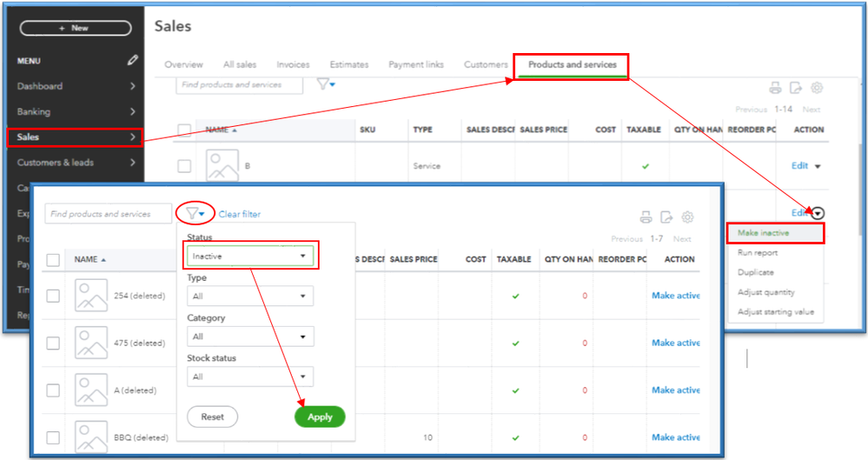Viewport: 868px width, 460px height.
Task: Click print icon in back window
Action: (775, 88)
